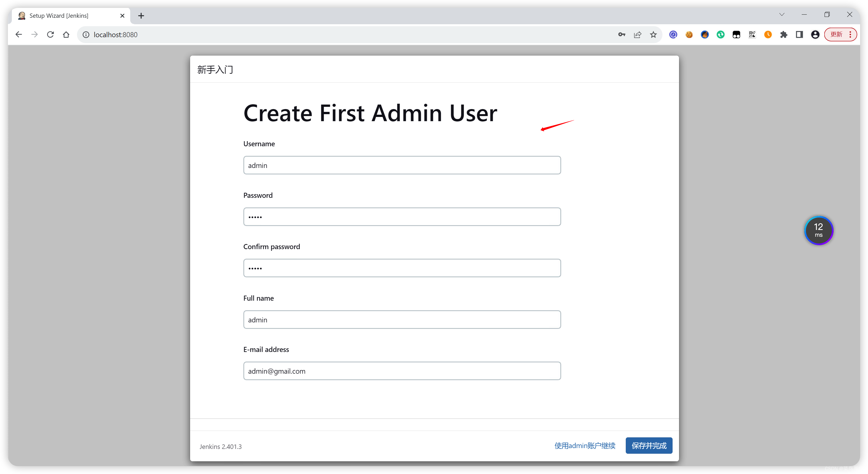Click the Jenkins 2.401.3 version text
Viewport: 868px width, 474px height.
(220, 446)
